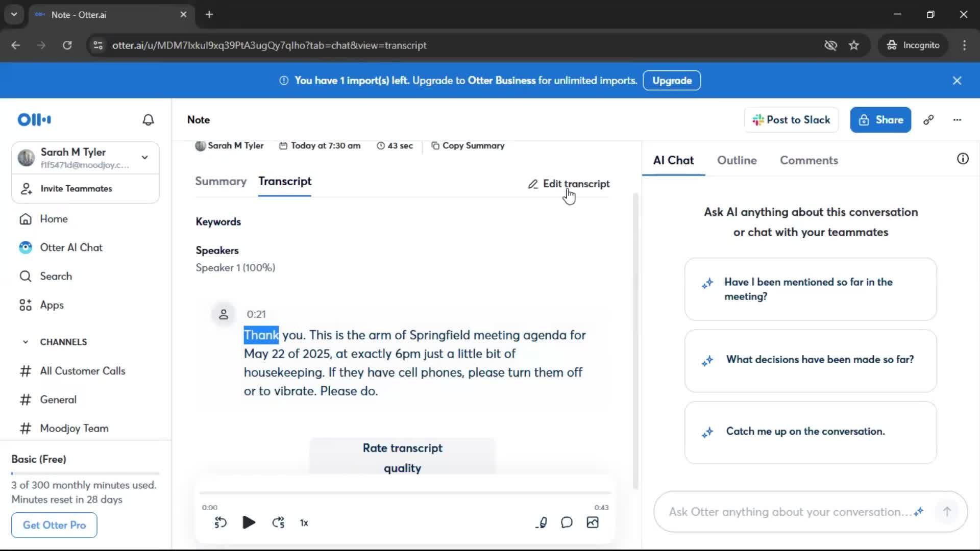980x551 pixels.
Task: Ask 'What decisions have been made so far?'
Action: [811, 360]
